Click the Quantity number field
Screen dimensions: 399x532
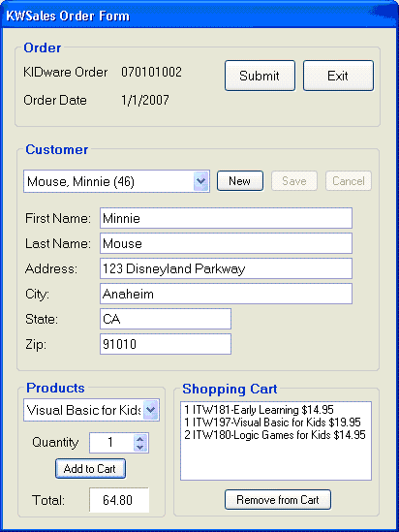point(111,443)
